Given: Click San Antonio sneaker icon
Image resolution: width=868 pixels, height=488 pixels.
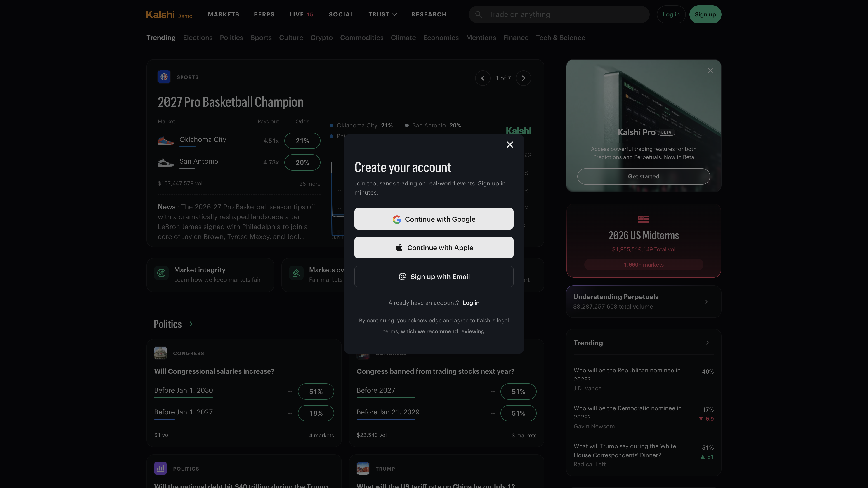Looking at the screenshot, I should [166, 162].
